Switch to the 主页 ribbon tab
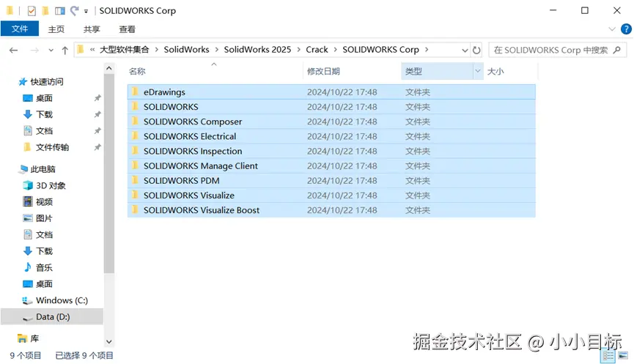The image size is (634, 364). (56, 29)
